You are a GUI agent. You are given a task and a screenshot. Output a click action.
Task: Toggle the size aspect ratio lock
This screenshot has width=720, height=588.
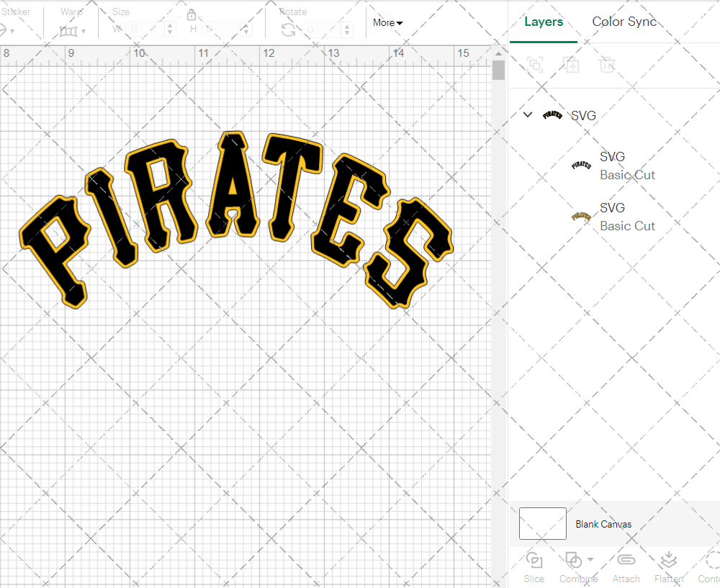point(192,15)
